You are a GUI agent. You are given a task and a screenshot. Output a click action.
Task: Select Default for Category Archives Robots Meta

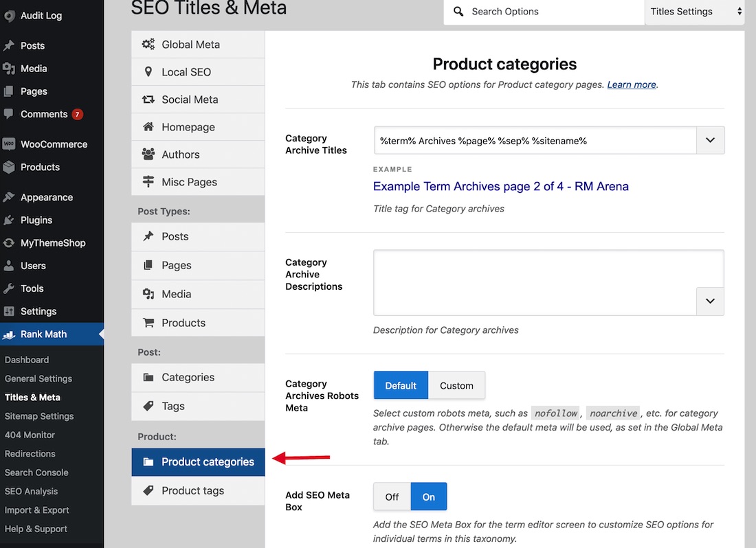click(x=401, y=385)
